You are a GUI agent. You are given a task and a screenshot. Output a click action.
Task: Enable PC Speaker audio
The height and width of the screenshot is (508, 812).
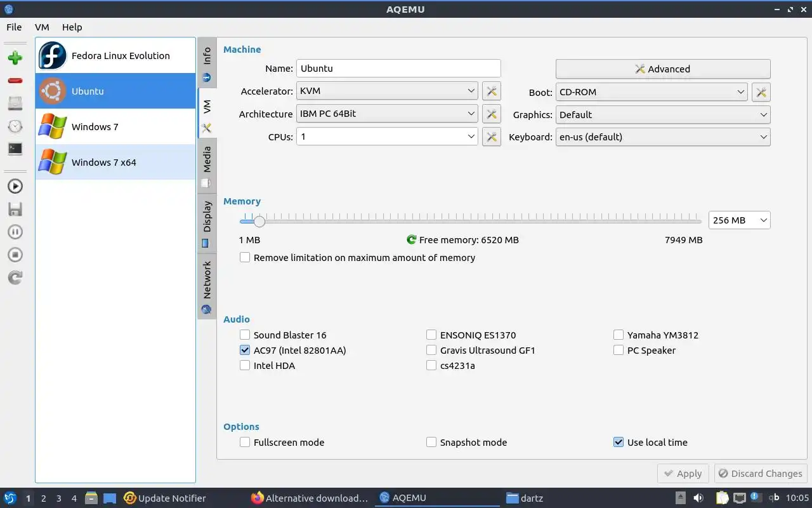pyautogui.click(x=644, y=351)
